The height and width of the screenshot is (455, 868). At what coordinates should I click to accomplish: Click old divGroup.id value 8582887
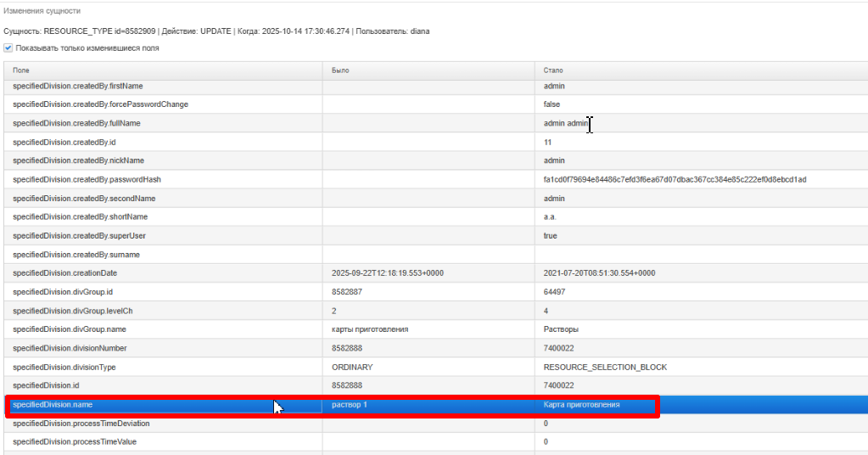click(346, 292)
